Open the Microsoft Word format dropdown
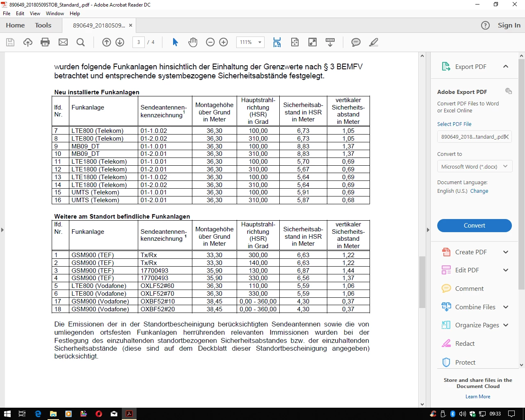 click(x=475, y=167)
